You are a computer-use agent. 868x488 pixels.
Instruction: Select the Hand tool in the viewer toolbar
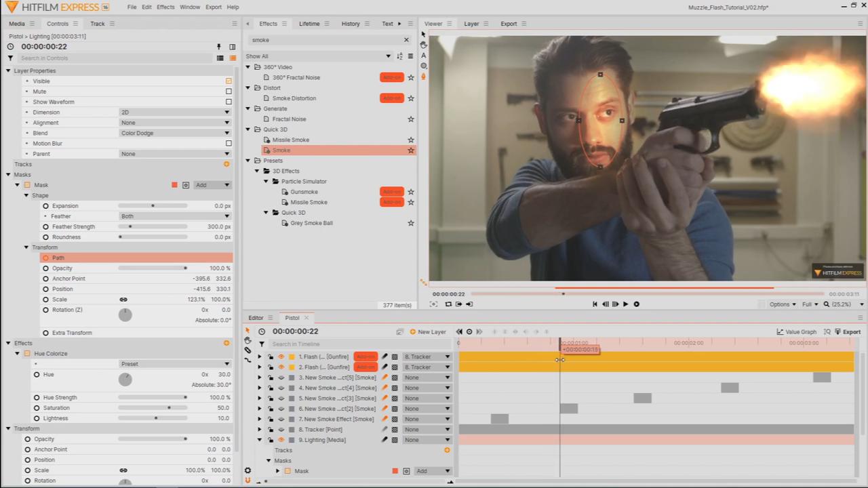pos(424,45)
